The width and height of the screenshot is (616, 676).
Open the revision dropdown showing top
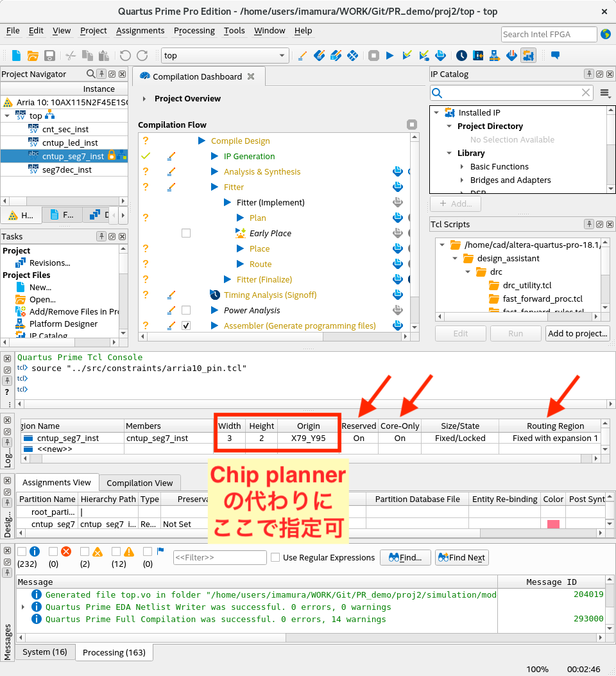point(225,55)
